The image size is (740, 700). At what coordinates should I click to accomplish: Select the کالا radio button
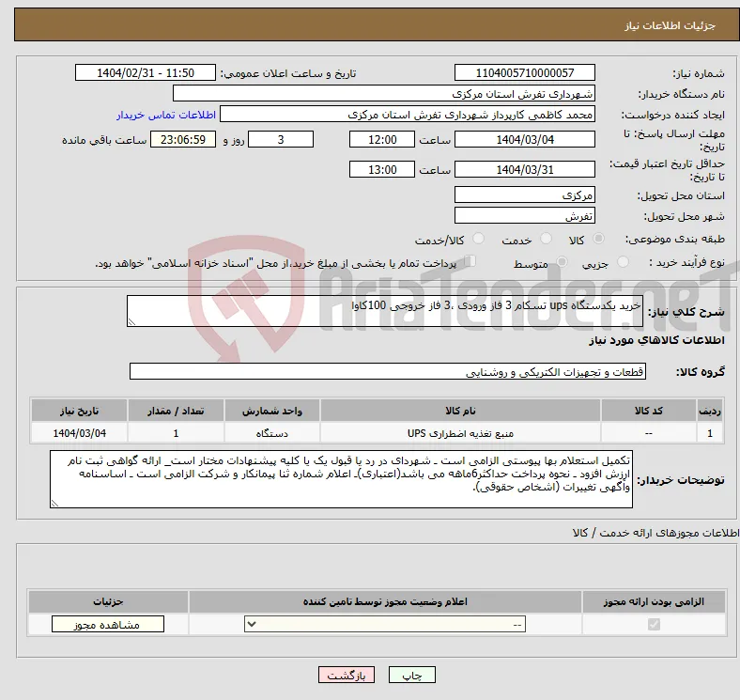point(598,239)
